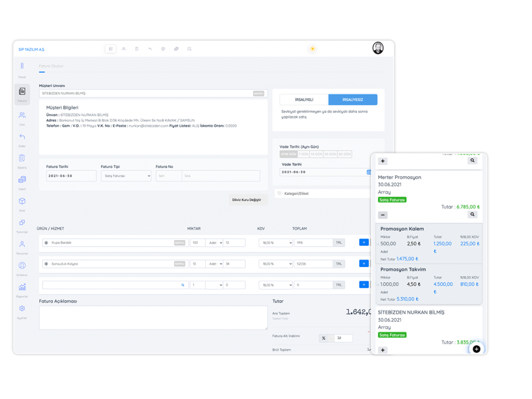Collapse the Merter Promosyon invoice details
Image resolution: width=532 pixels, height=399 pixels.
383,215
